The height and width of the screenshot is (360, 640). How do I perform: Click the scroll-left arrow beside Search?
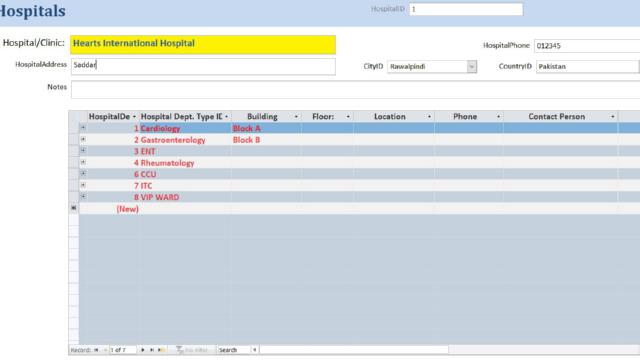click(254, 350)
